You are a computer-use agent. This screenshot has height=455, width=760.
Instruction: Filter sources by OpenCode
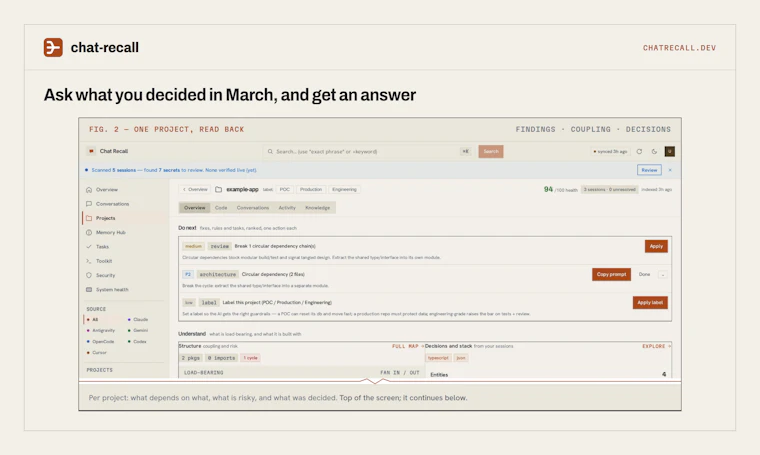coord(100,342)
